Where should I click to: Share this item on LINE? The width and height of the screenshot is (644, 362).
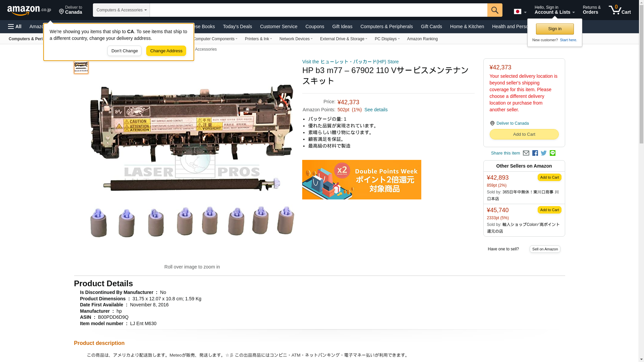[x=552, y=153]
